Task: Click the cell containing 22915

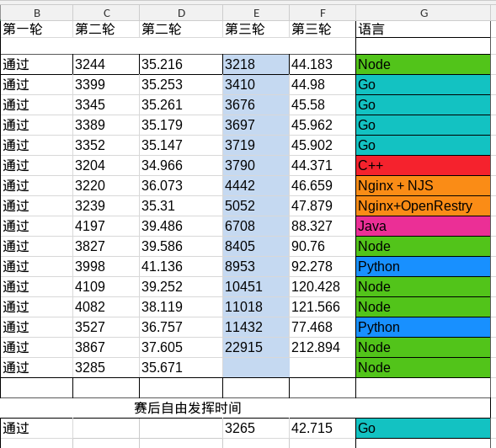Action: (x=256, y=348)
